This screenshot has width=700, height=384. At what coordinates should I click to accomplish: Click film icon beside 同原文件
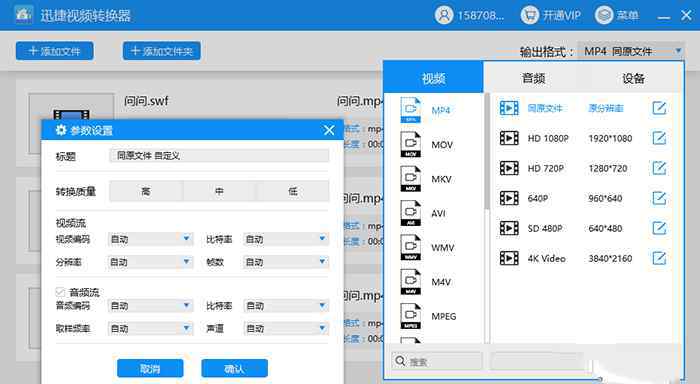(x=509, y=108)
